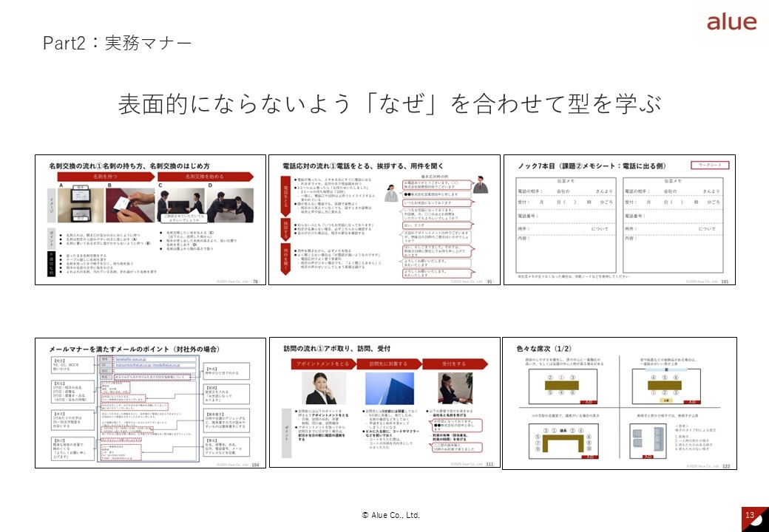
Task: Click the woman on phone photo
Action: pos(322,388)
